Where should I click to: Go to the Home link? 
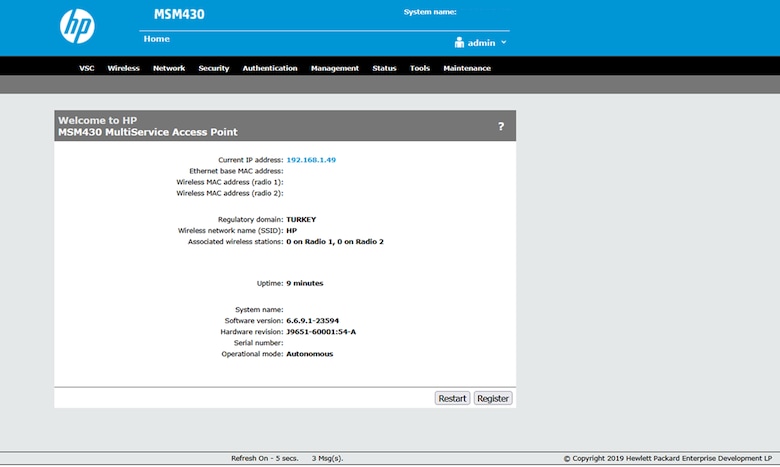[156, 39]
